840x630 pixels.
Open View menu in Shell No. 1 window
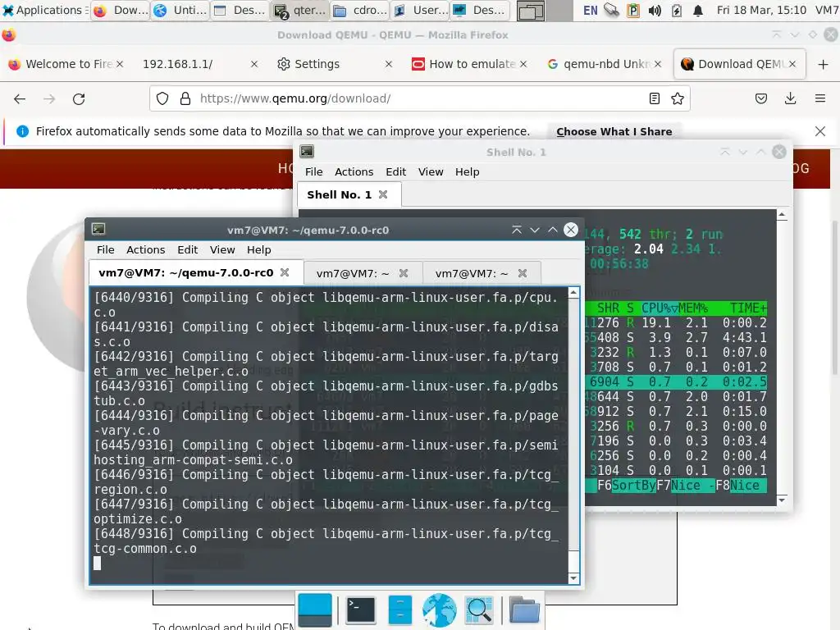click(431, 172)
